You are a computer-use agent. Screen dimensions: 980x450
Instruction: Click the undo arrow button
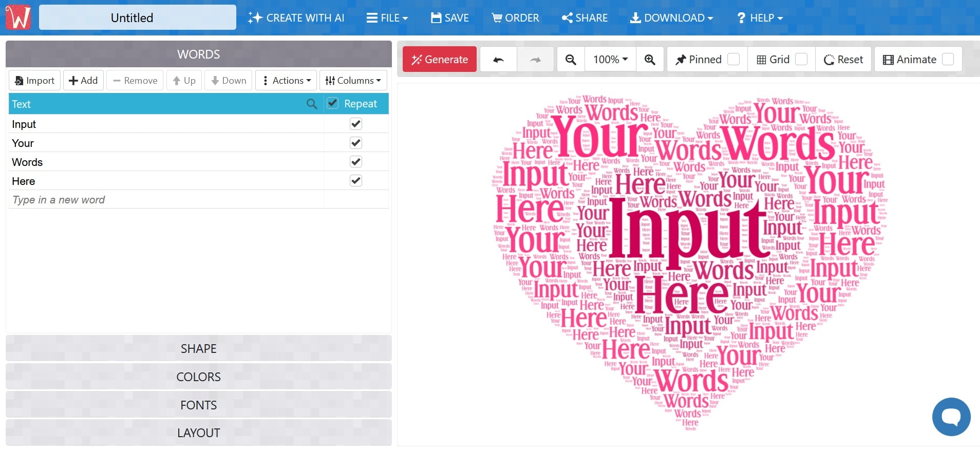498,60
